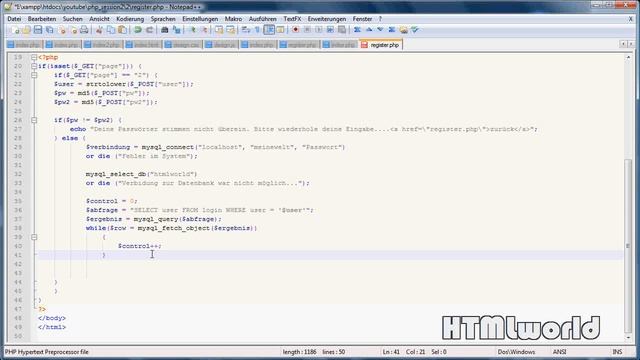The width and height of the screenshot is (640, 360).
Task: Close the current document via toolbar icon
Action: pos(62,30)
